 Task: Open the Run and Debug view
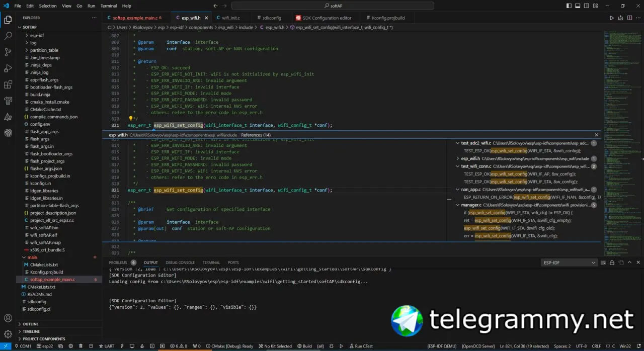tap(8, 68)
